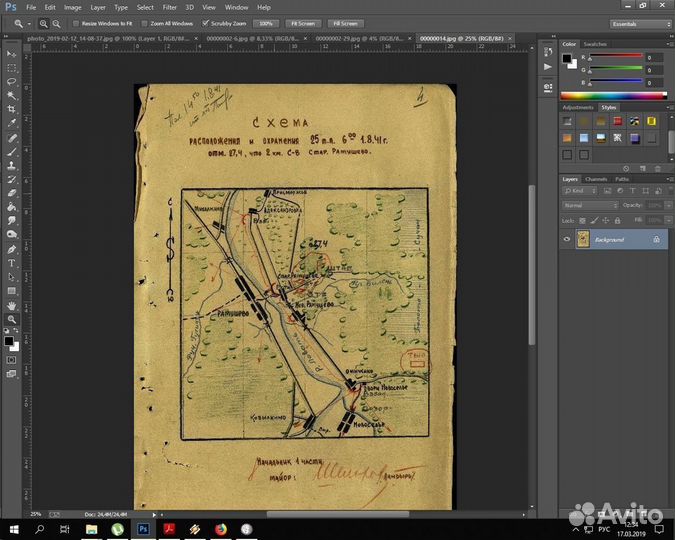Image resolution: width=675 pixels, height=540 pixels.
Task: Toggle Quick Mask mode icon
Action: 11,360
